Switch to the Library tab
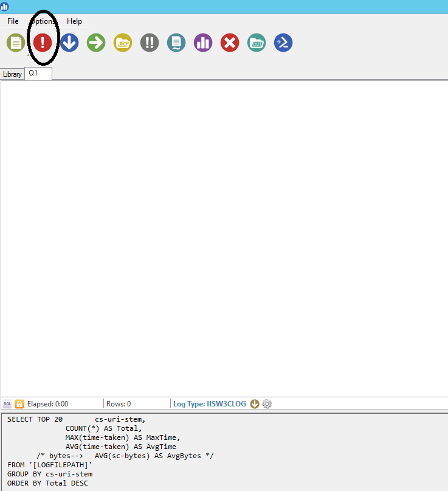This screenshot has width=448, height=491. [12, 74]
